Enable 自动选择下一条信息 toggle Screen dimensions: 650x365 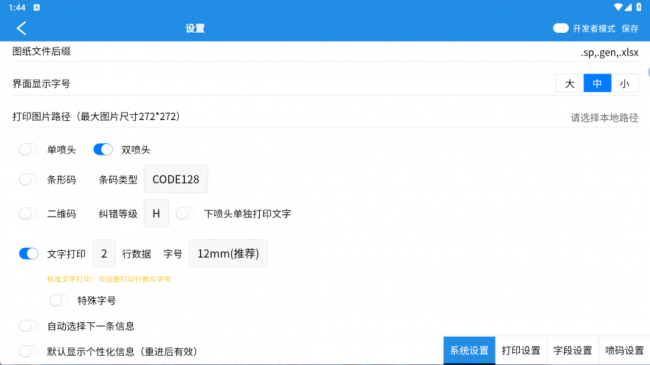click(x=28, y=326)
